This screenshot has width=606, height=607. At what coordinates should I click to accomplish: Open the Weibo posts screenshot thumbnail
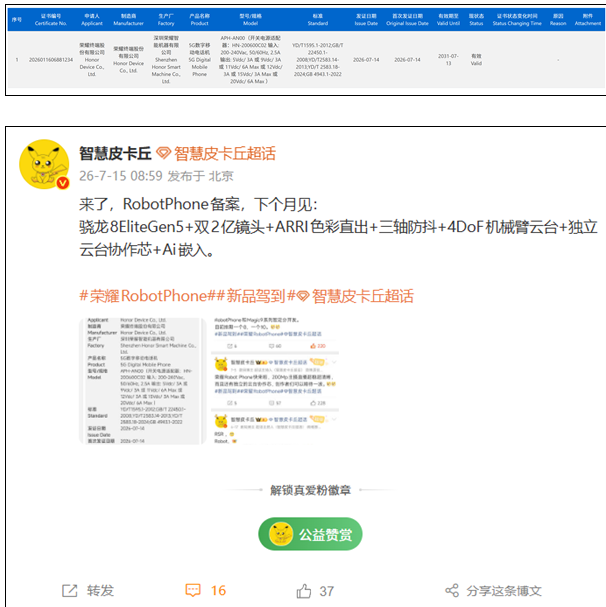[x=275, y=381]
